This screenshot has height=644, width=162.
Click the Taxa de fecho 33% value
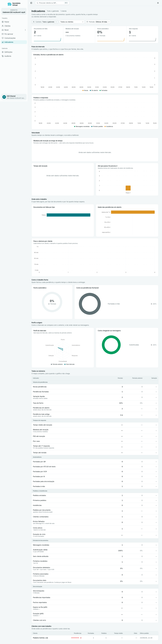pyautogui.click(x=121, y=403)
